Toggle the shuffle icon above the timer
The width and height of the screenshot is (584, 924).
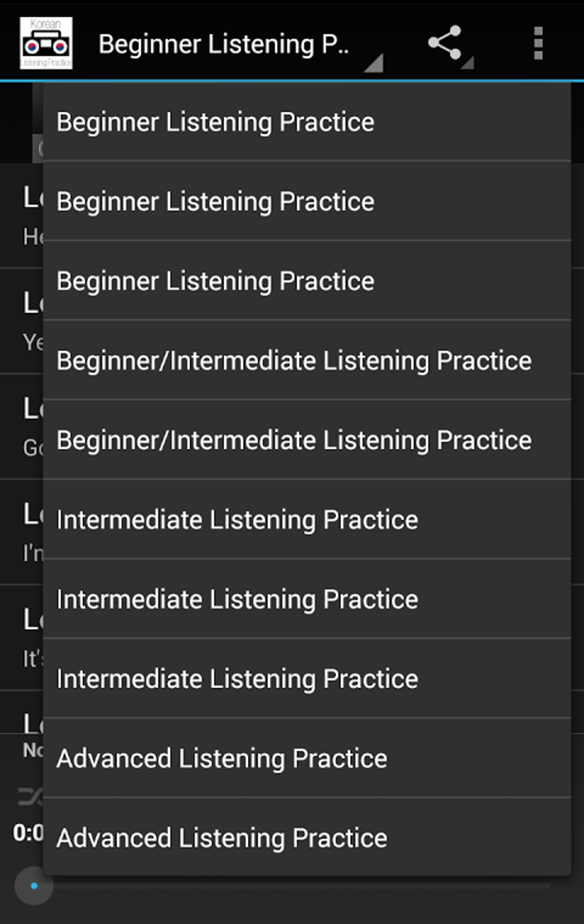(x=29, y=796)
